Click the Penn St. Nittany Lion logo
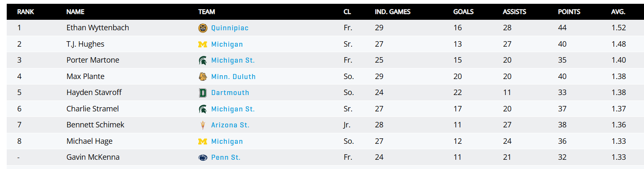644x169 pixels. (202, 158)
